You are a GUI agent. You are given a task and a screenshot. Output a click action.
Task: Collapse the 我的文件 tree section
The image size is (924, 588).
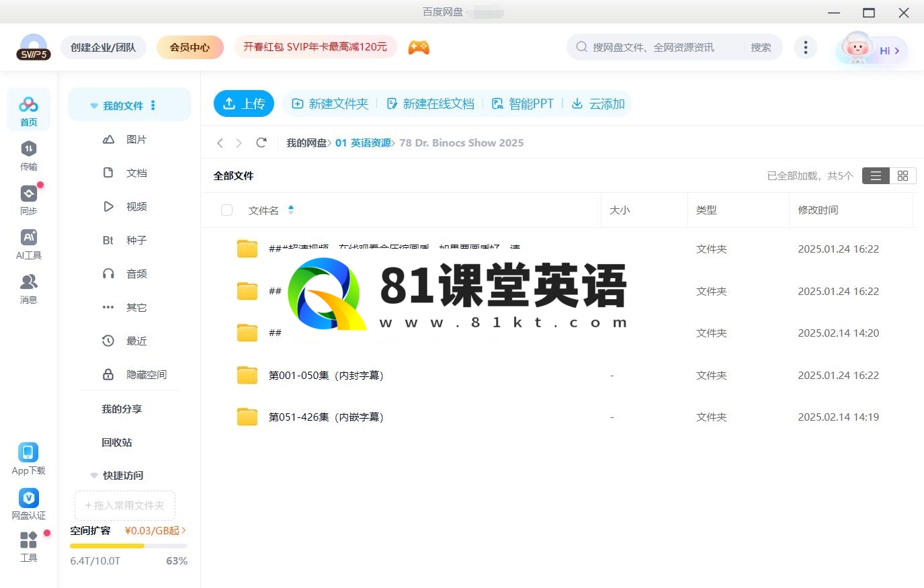coord(94,106)
